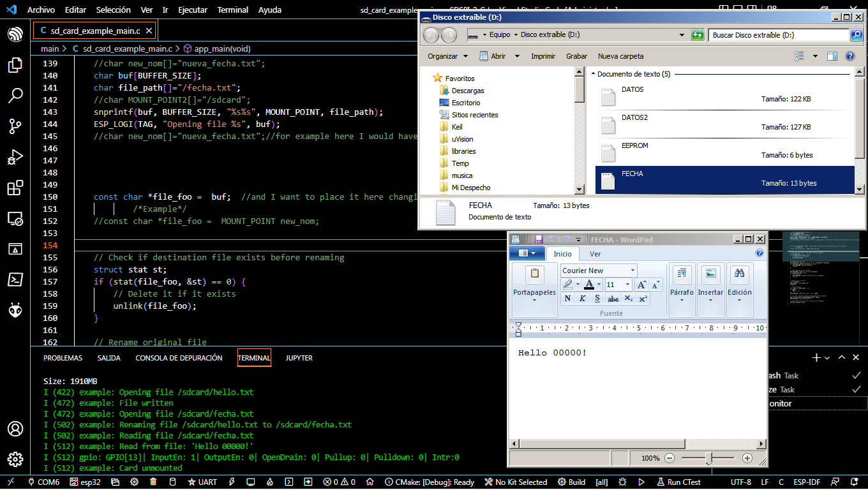
Task: Click the WordPad font color A swatch
Action: click(x=590, y=285)
